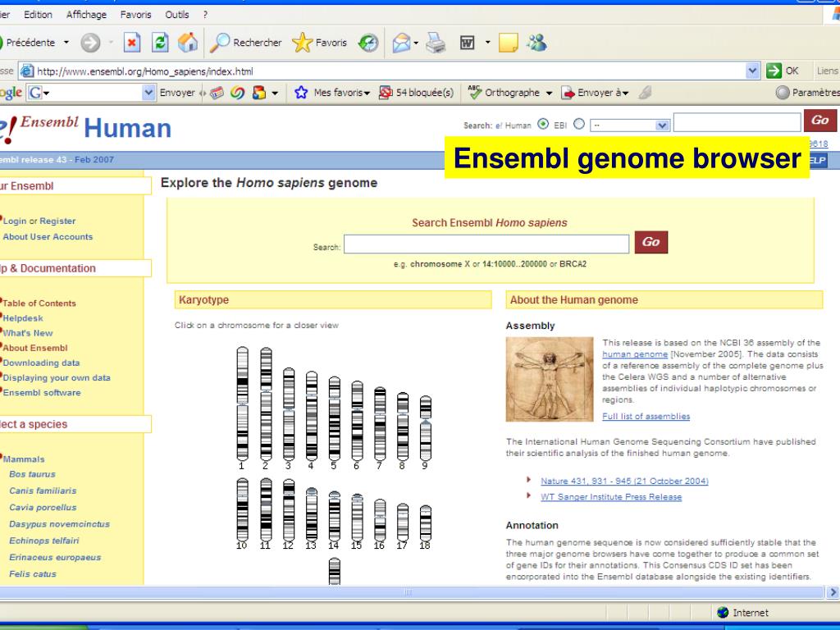Click the header search text box
The height and width of the screenshot is (630, 840).
pyautogui.click(x=737, y=123)
